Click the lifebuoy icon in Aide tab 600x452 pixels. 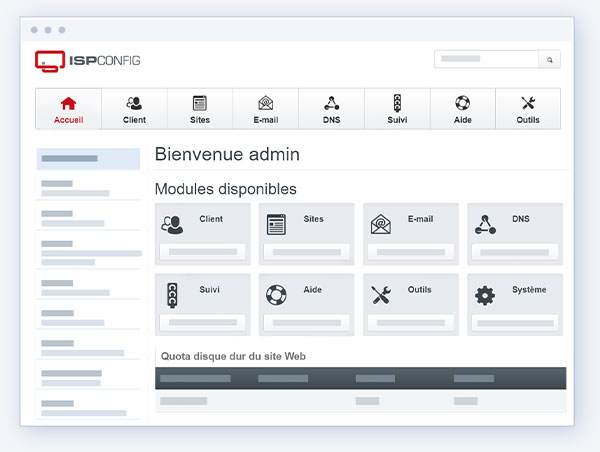click(462, 103)
